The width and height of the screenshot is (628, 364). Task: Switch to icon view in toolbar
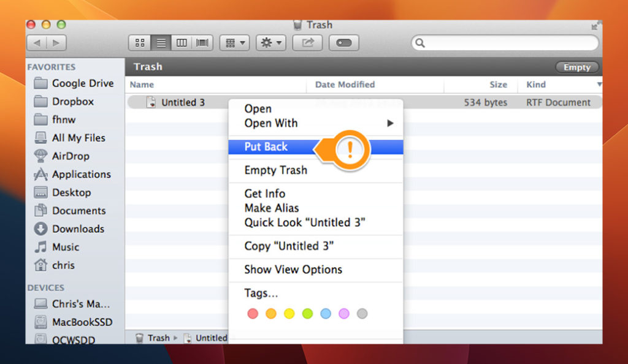pos(140,43)
